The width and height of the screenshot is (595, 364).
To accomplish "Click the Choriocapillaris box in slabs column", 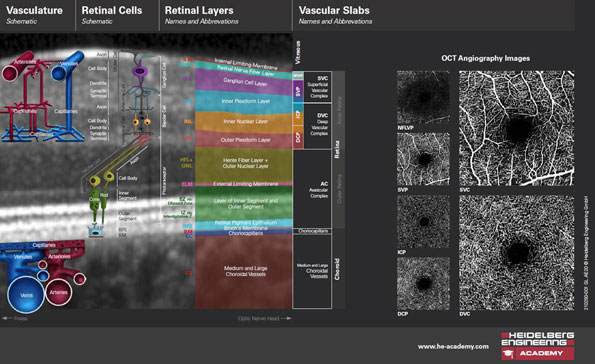I will tap(312, 231).
